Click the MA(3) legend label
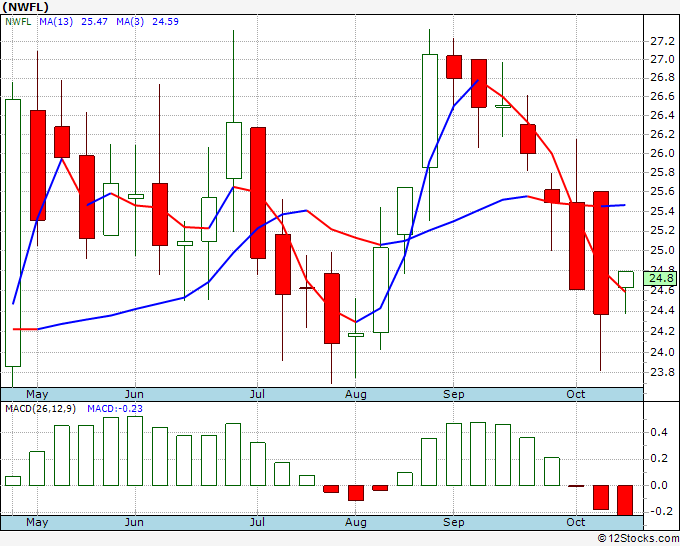Screen dimensions: 680x546 [x=130, y=22]
